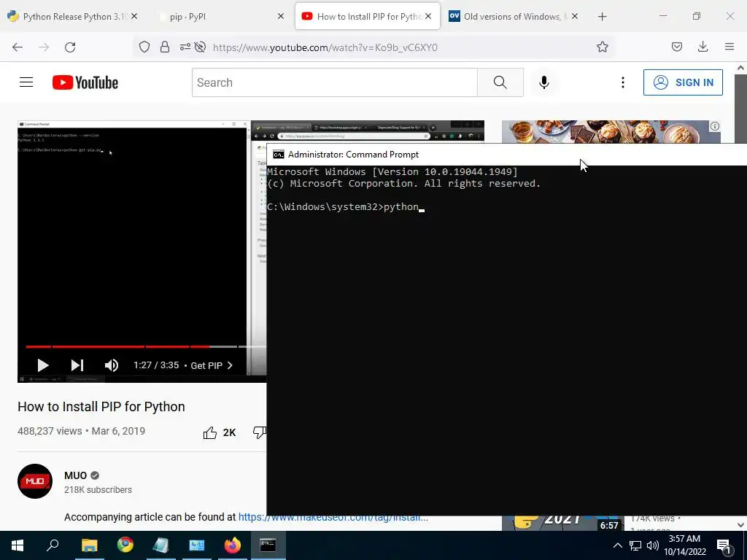
Task: Expand the Get PIP chapter chevron
Action: click(230, 365)
